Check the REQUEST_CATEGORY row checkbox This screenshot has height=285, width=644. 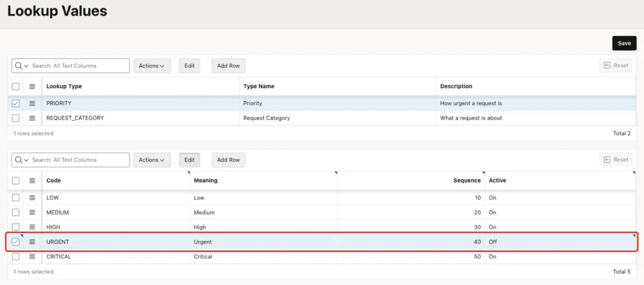(x=16, y=118)
